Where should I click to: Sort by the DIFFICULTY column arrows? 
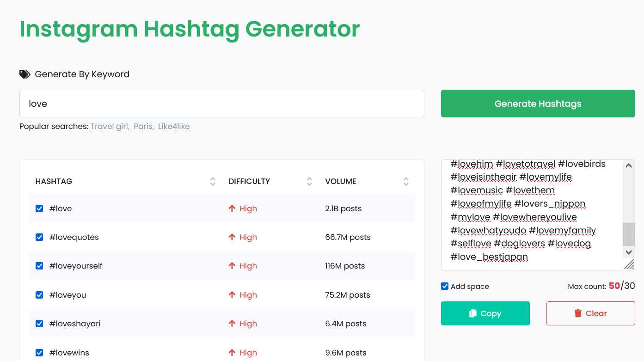[x=309, y=181]
